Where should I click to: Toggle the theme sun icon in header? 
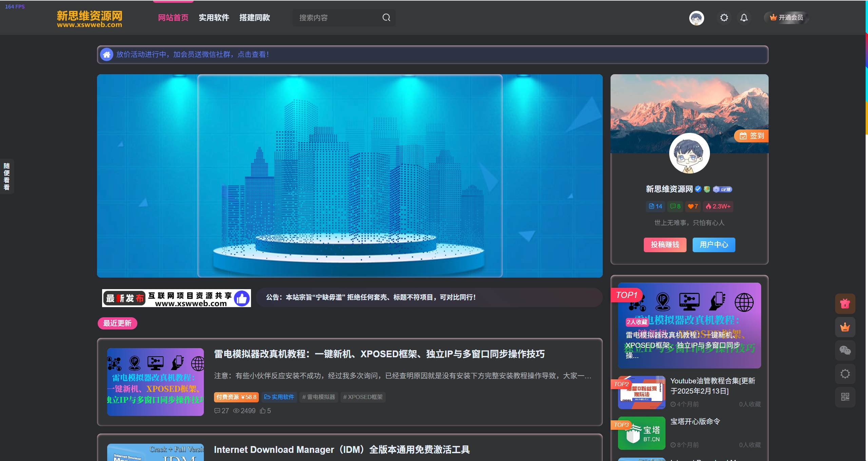(724, 18)
